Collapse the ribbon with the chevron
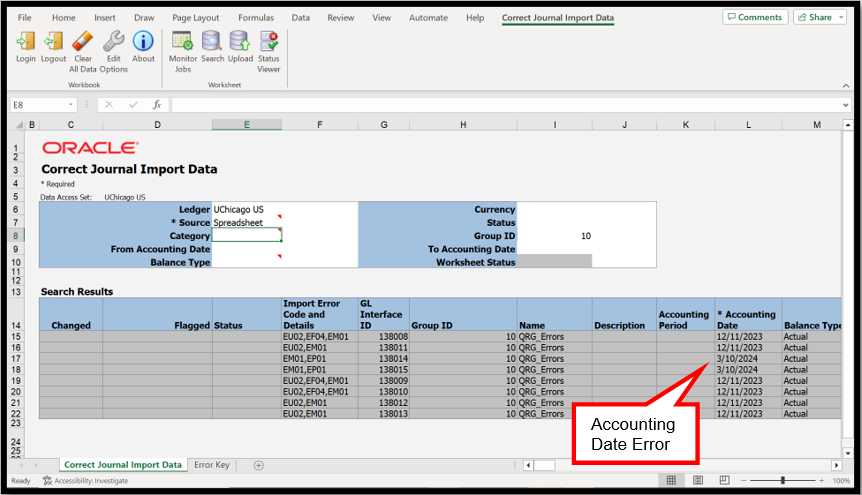862x495 pixels. point(846,85)
